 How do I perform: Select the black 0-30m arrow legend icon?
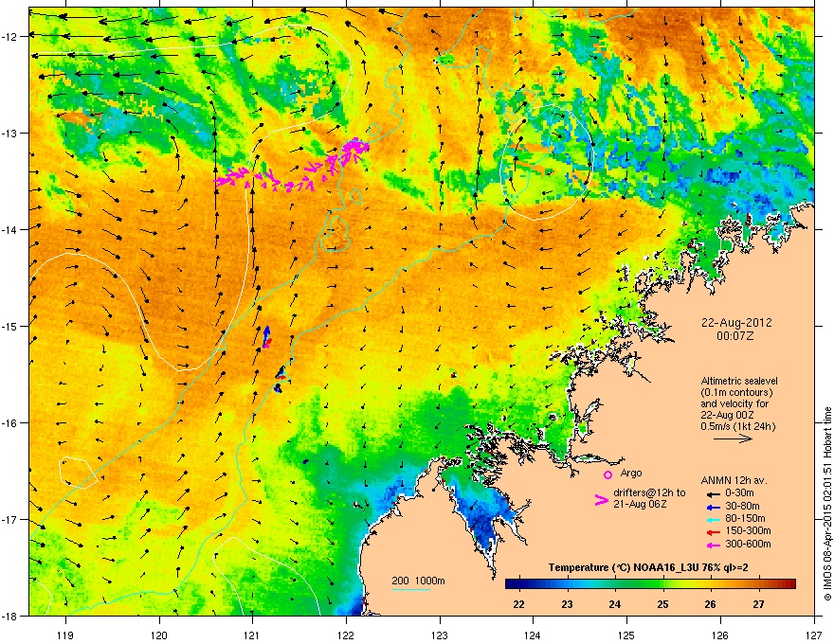click(x=714, y=494)
